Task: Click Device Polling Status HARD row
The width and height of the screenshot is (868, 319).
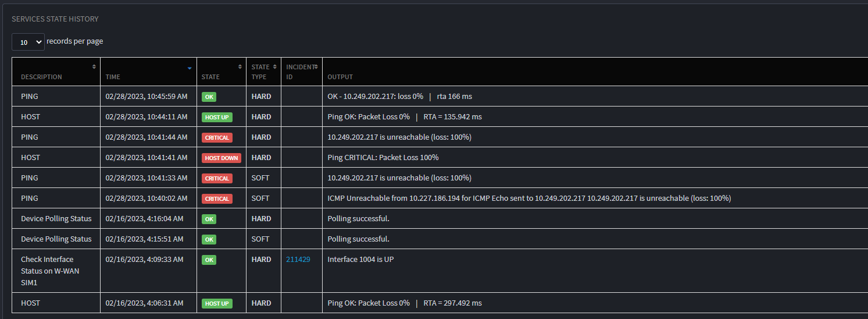Action: pyautogui.click(x=440, y=218)
